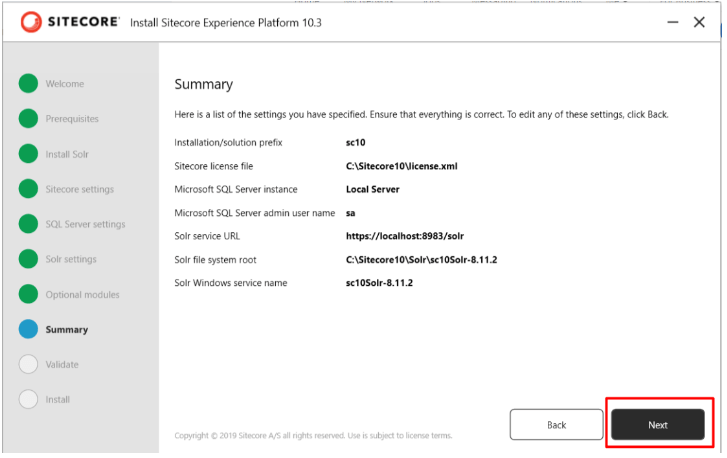Select the Sitecore settings step circle
This screenshot has width=727, height=458.
coord(28,189)
